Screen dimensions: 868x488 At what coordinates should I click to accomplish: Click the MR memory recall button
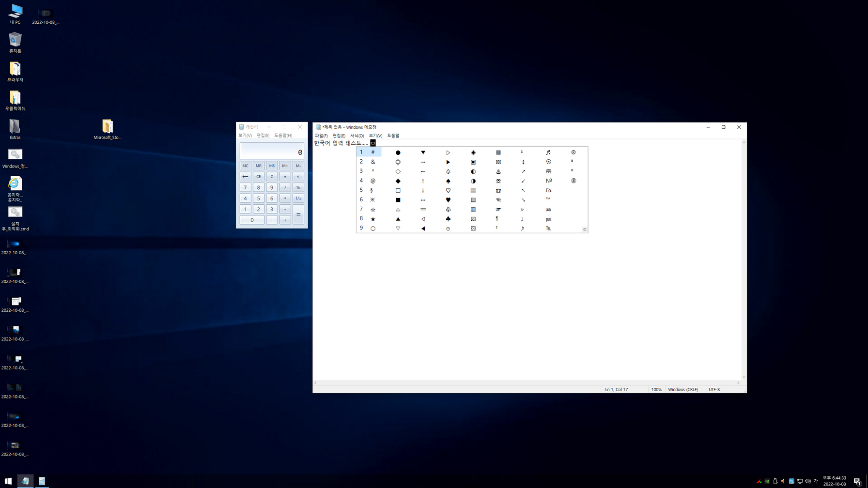259,166
